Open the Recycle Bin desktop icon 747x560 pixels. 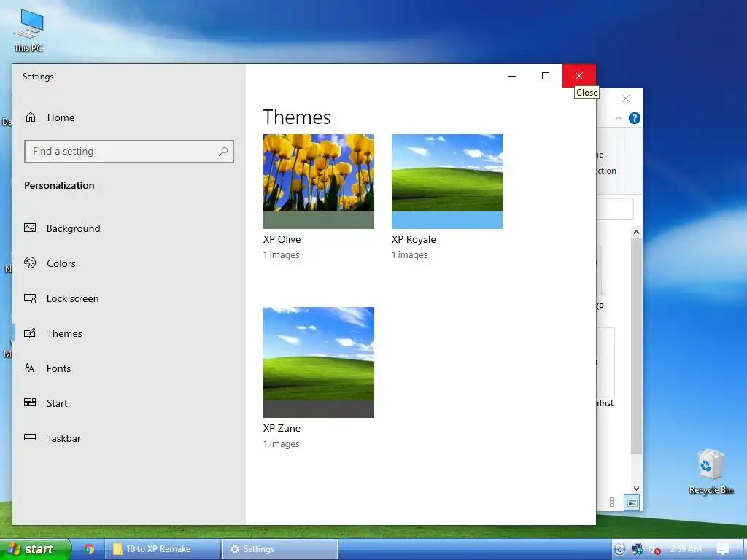(711, 472)
